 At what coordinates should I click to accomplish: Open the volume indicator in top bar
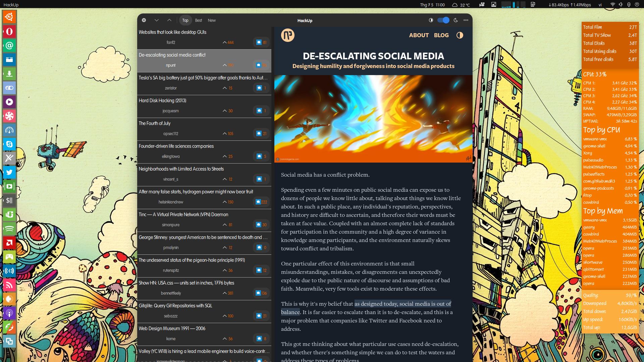pyautogui.click(x=621, y=5)
